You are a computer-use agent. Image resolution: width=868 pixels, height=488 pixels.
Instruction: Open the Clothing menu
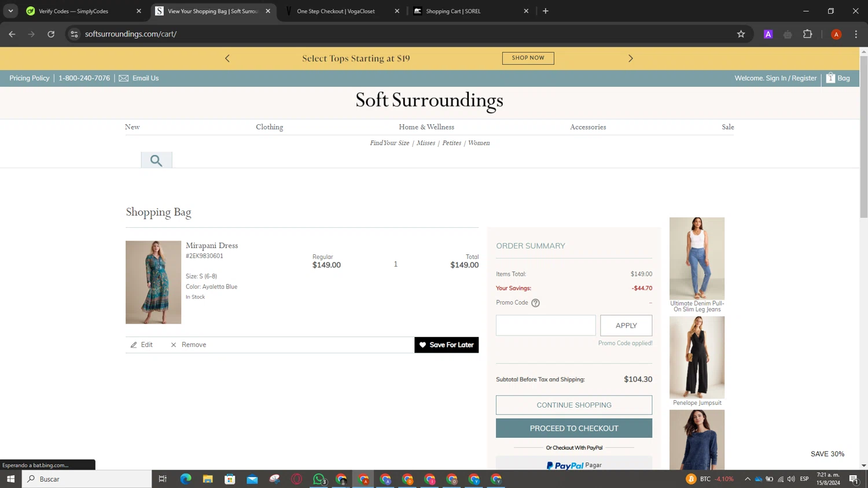point(270,127)
